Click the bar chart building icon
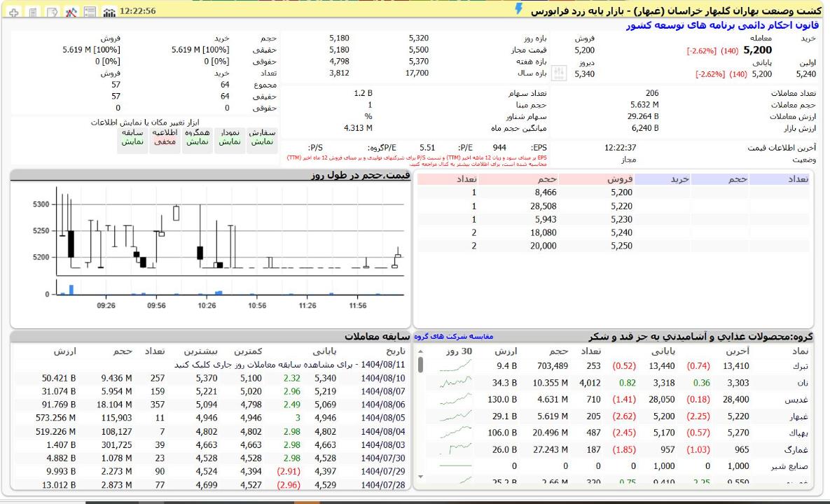Image resolution: width=830 pixels, height=504 pixels. click(x=109, y=12)
